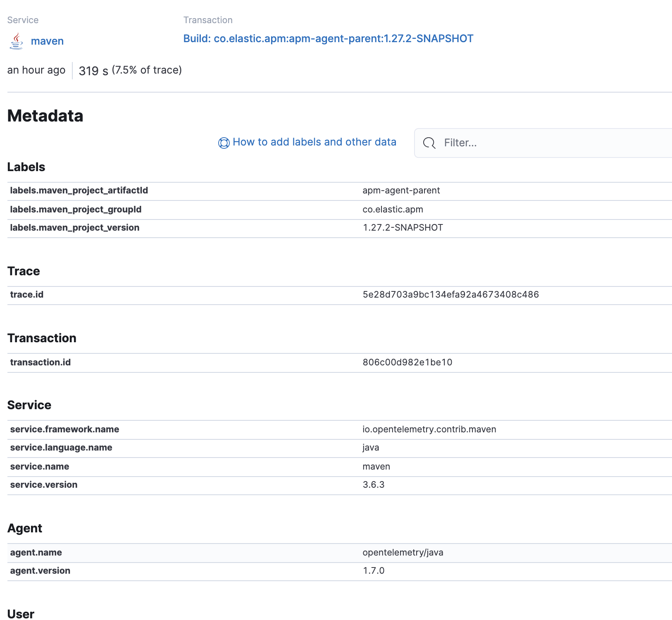Open the maven service link
This screenshot has height=620, width=672.
coord(47,41)
